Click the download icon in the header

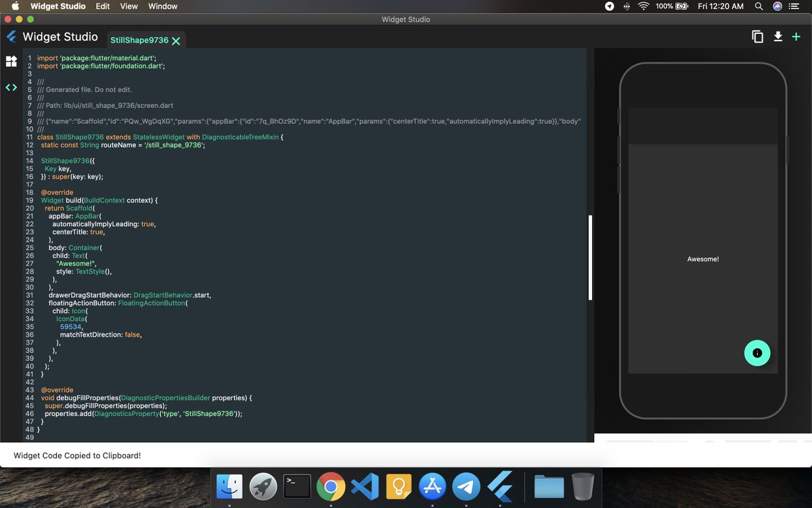pos(778,37)
